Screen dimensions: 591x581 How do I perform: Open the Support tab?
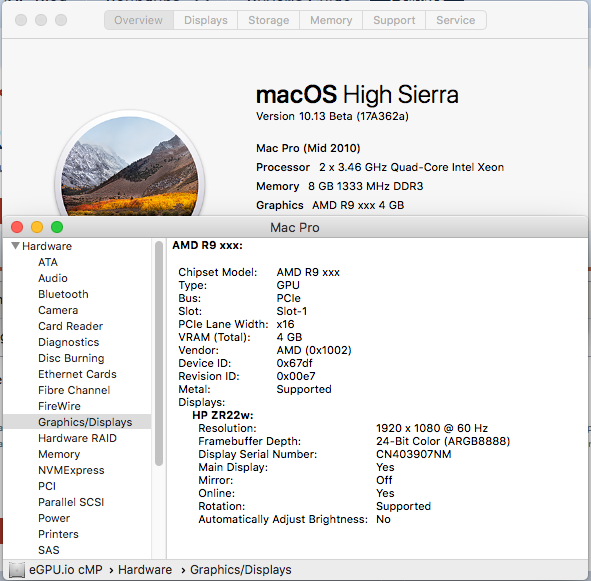[x=394, y=20]
